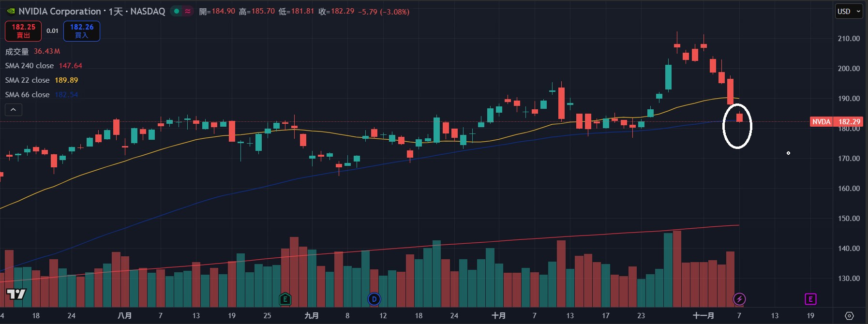The height and width of the screenshot is (324, 868).
Task: Select the SMA 240 close indicator legend
Action: point(30,66)
